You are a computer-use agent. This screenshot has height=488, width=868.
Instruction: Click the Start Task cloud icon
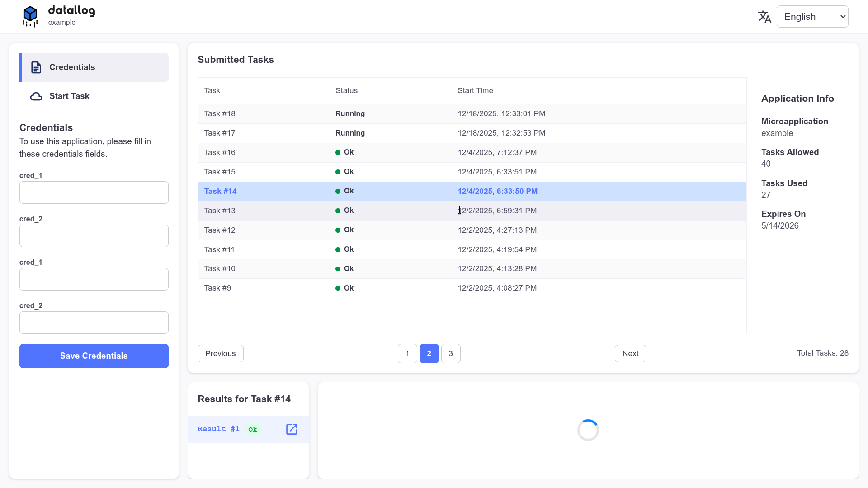pos(36,96)
